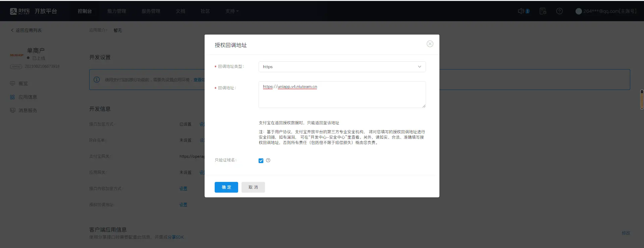Click the 消息服务 sidebar icon
The image size is (644, 248).
coord(12,110)
